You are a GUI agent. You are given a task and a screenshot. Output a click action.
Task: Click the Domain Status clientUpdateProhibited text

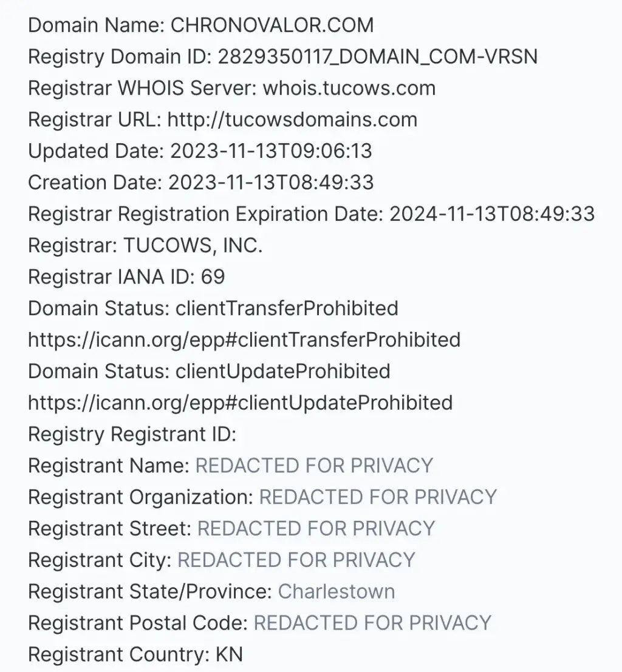(x=283, y=372)
